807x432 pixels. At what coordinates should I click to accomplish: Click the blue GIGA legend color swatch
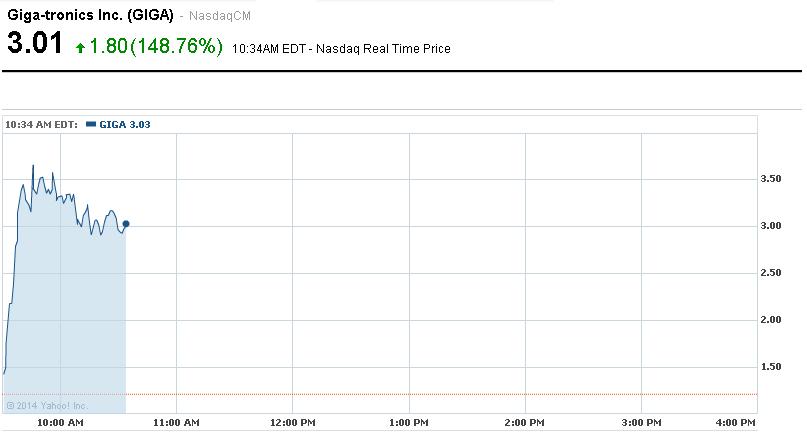tap(91, 124)
